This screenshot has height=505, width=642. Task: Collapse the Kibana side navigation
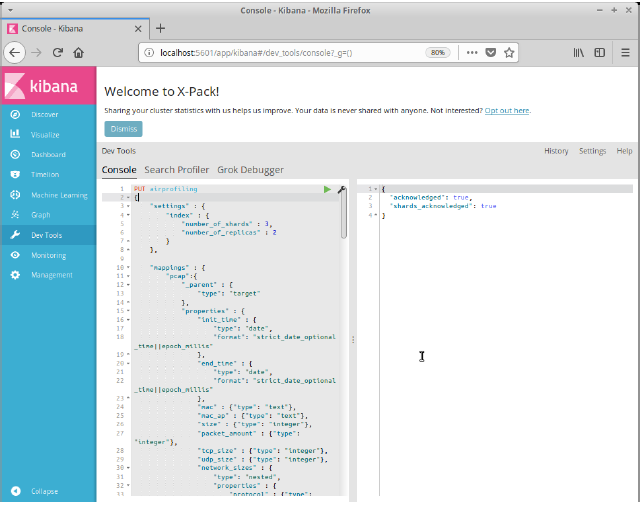pyautogui.click(x=43, y=491)
